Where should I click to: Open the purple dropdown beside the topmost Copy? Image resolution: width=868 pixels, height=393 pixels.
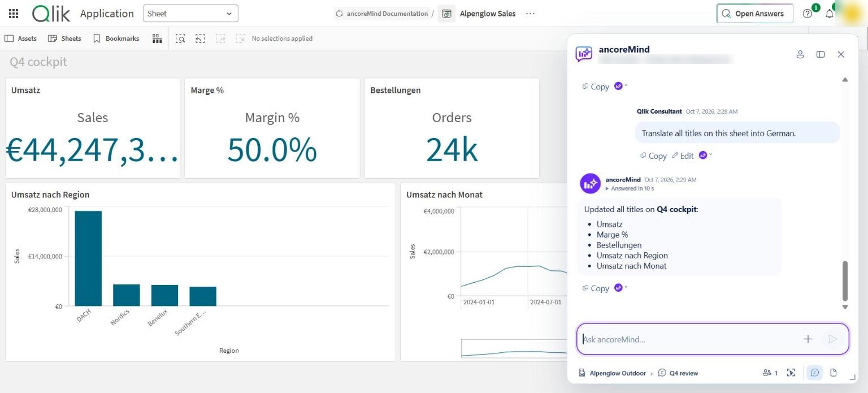click(x=620, y=86)
